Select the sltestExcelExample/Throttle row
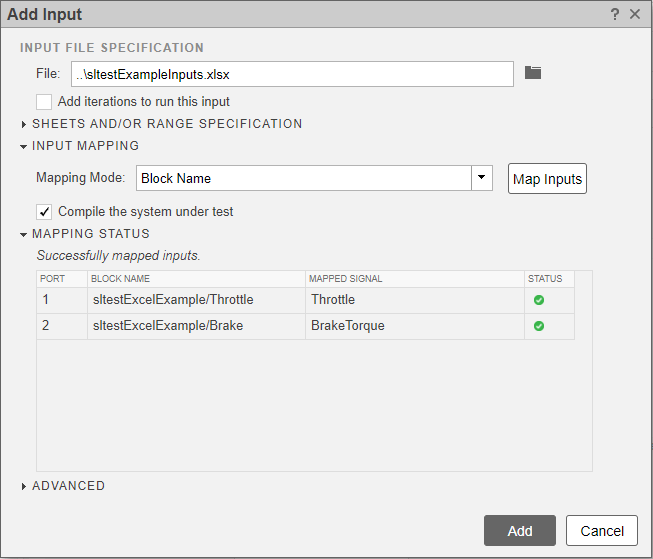This screenshot has width=653, height=559. tap(195, 299)
